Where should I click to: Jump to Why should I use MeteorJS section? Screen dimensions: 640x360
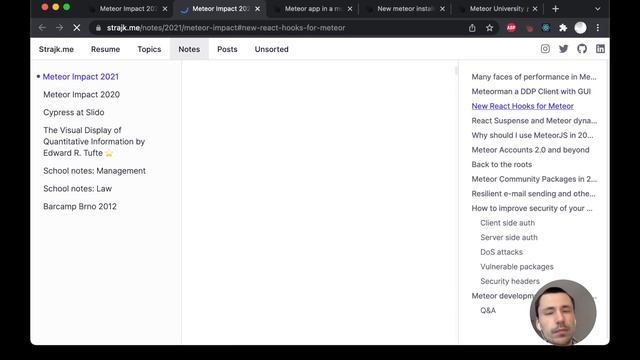[532, 135]
